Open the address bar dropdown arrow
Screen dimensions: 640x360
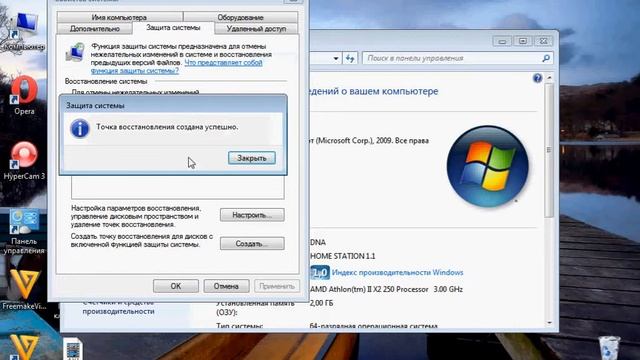coord(336,58)
